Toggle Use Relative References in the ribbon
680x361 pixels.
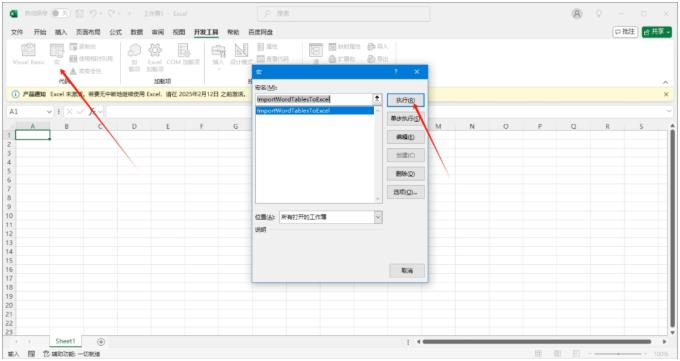point(91,59)
